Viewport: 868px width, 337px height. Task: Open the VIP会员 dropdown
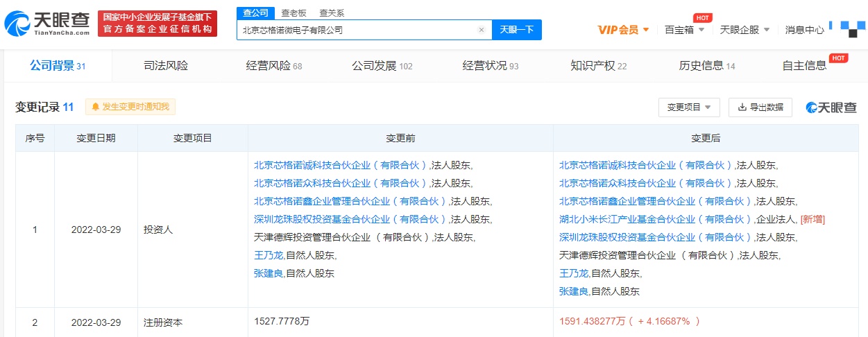click(x=623, y=30)
